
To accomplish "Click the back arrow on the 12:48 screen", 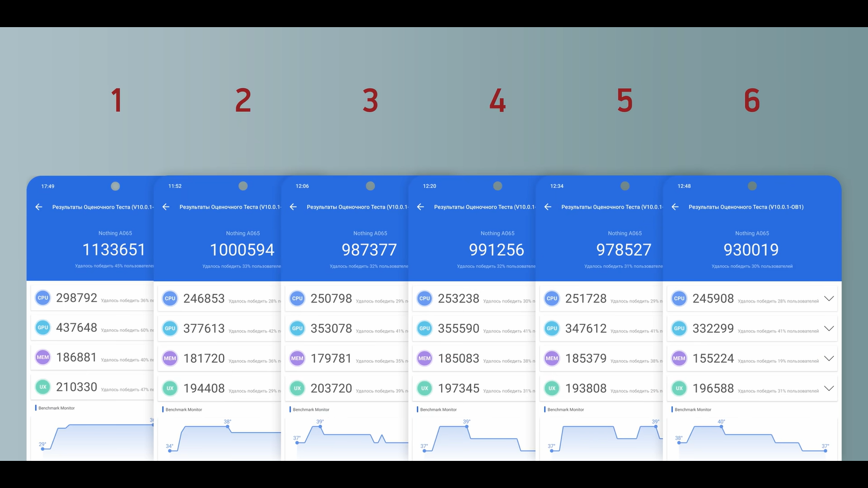I will click(675, 207).
